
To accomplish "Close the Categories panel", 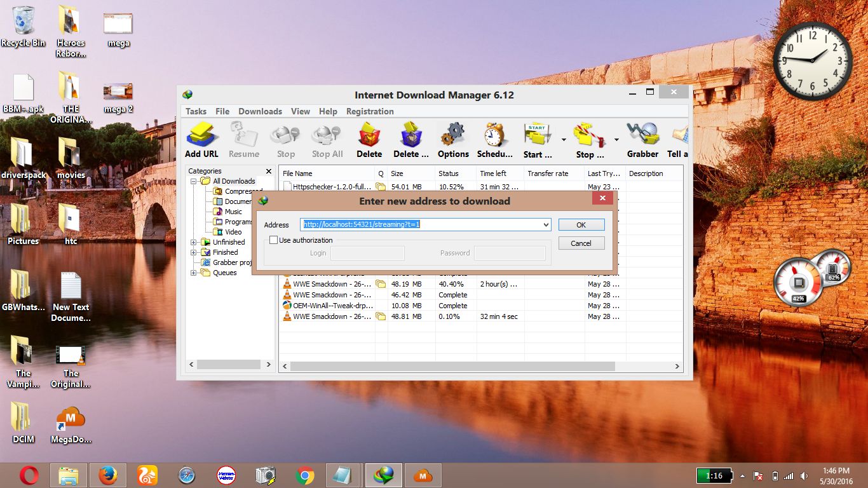I will coord(269,172).
